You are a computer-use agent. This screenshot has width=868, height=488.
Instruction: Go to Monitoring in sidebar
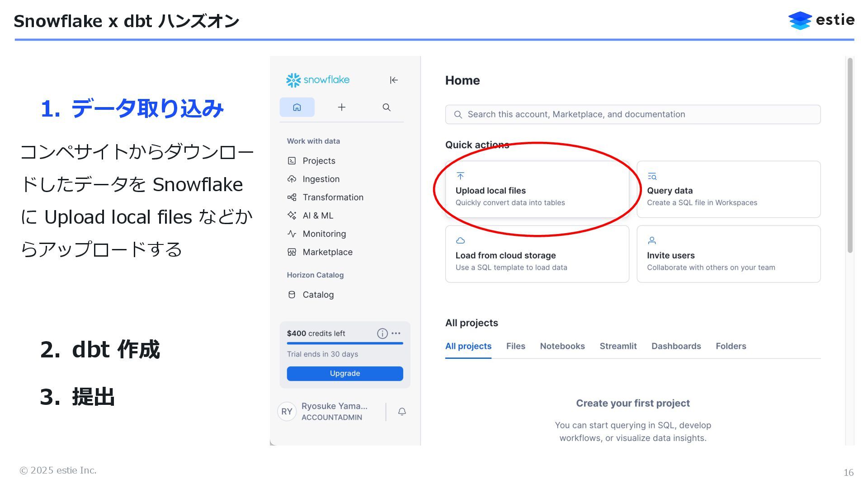tap(324, 234)
